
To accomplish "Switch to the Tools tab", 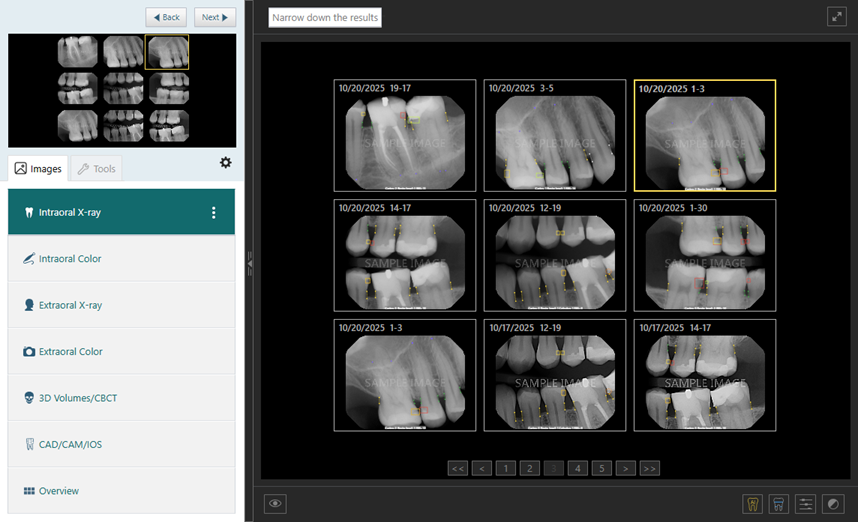I will click(96, 169).
